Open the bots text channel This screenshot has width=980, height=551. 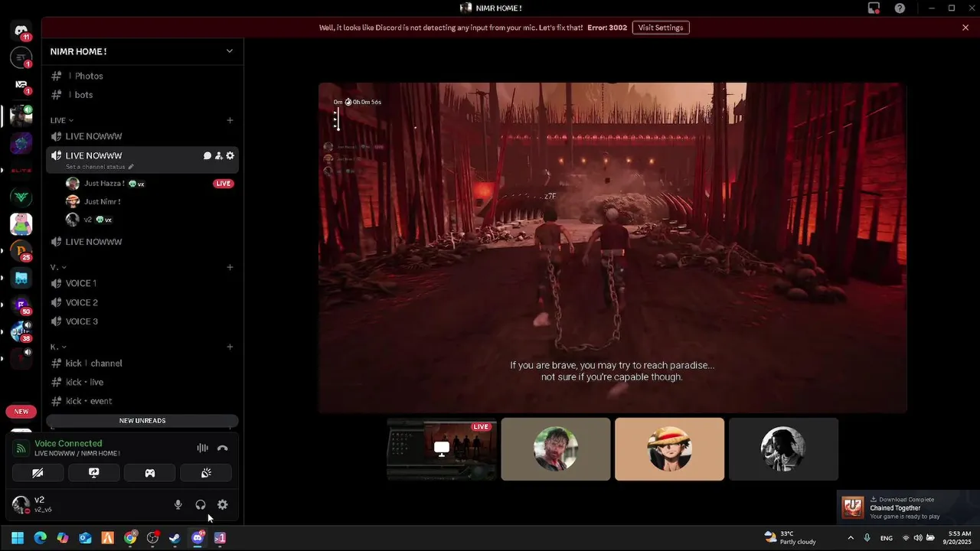pyautogui.click(x=142, y=95)
